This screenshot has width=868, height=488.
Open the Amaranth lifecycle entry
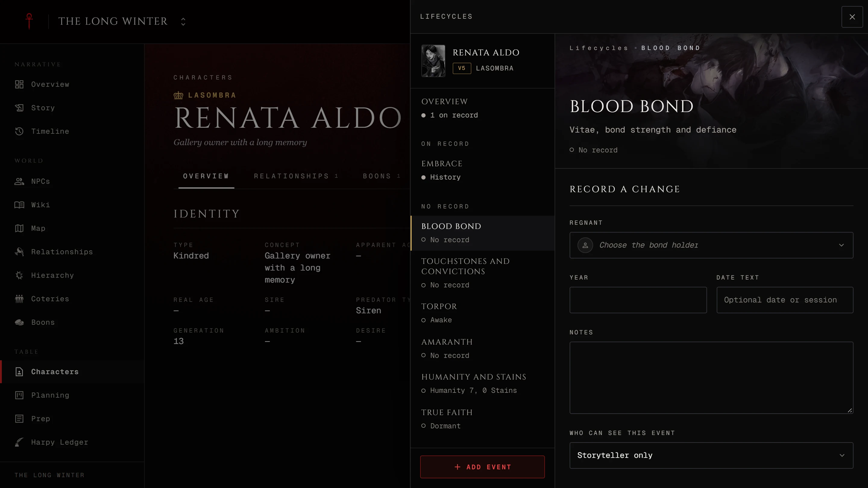[x=482, y=349]
